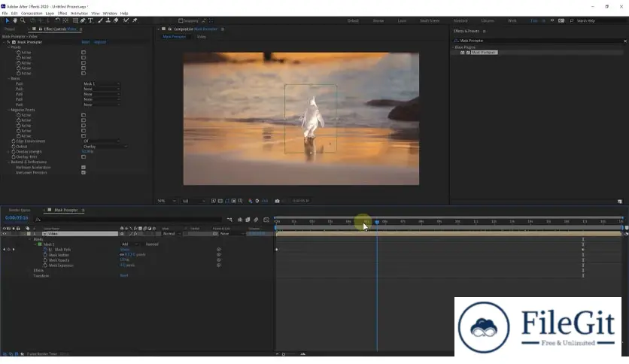
Task: Select the Libraries workspace
Action: (488, 21)
